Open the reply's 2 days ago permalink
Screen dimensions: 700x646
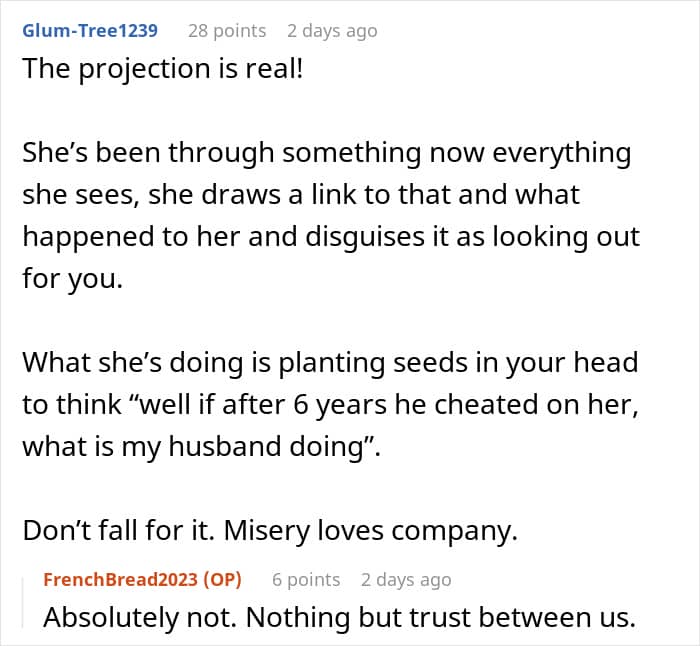(406, 579)
